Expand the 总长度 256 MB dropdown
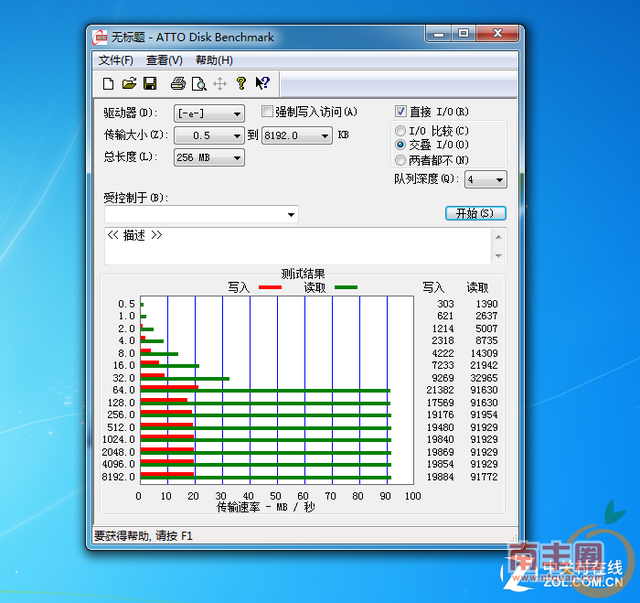Image resolution: width=640 pixels, height=603 pixels. [209, 158]
